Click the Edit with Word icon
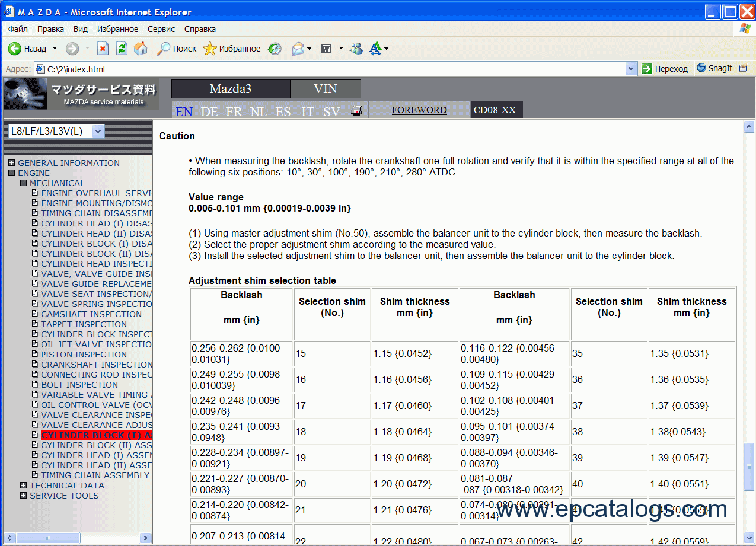Image resolution: width=756 pixels, height=546 pixels. coord(326,49)
